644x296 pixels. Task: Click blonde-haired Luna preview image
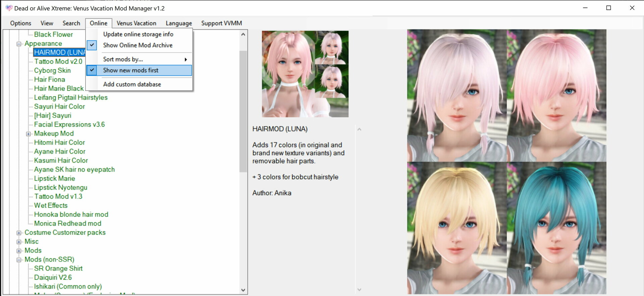[x=457, y=228]
